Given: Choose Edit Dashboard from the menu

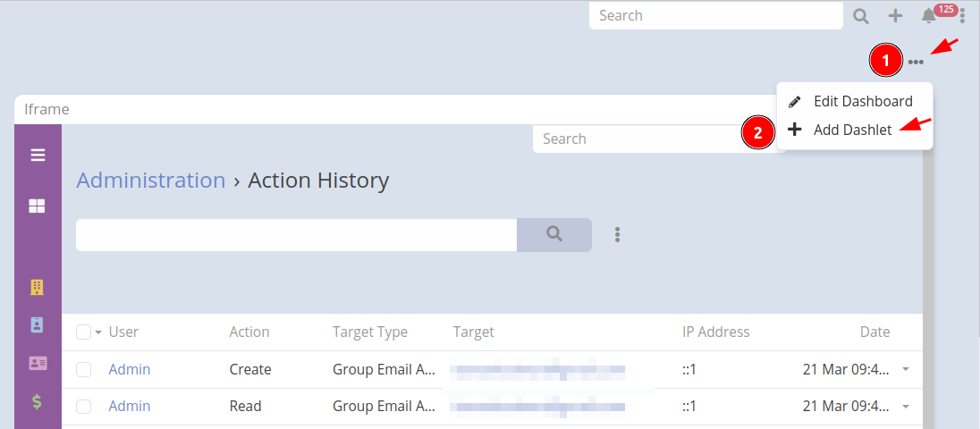Looking at the screenshot, I should click(862, 101).
